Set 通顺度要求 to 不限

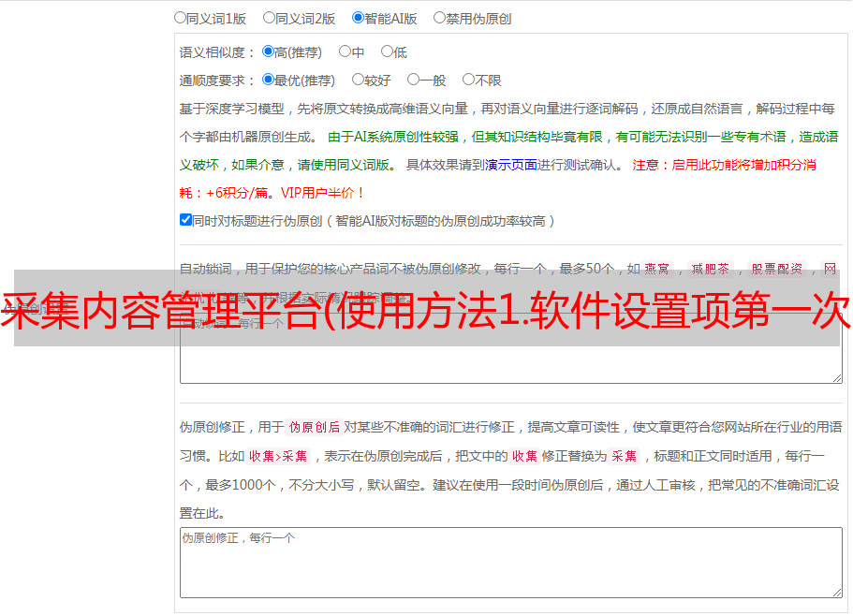pyautogui.click(x=468, y=80)
